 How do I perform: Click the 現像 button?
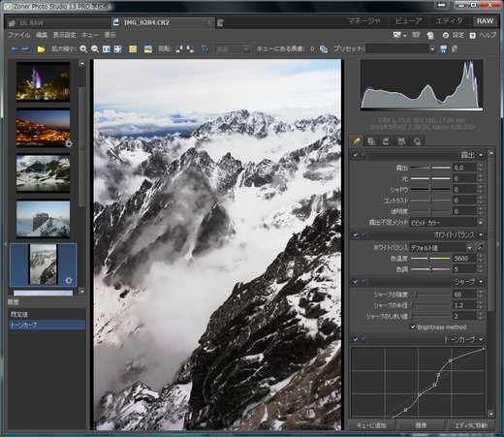coord(421,425)
